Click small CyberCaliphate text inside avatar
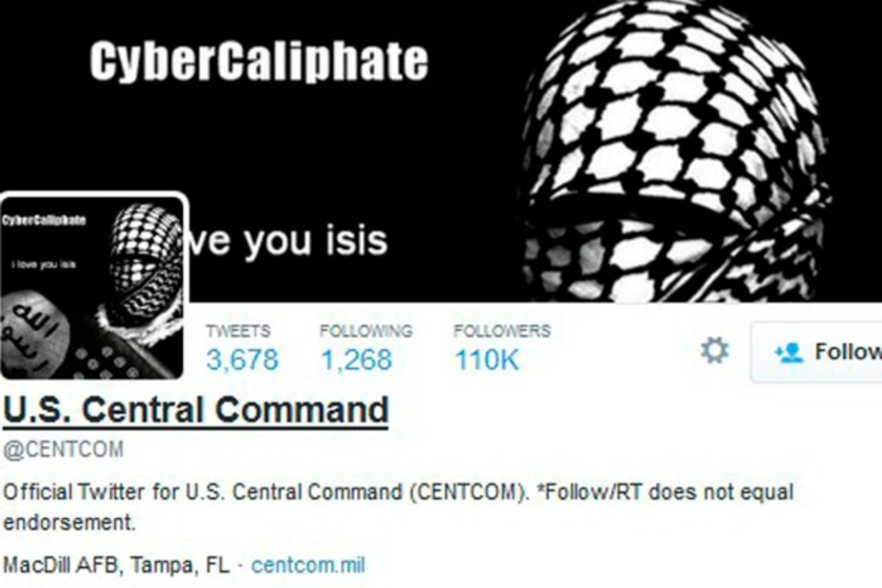The height and width of the screenshot is (588, 882). (44, 220)
